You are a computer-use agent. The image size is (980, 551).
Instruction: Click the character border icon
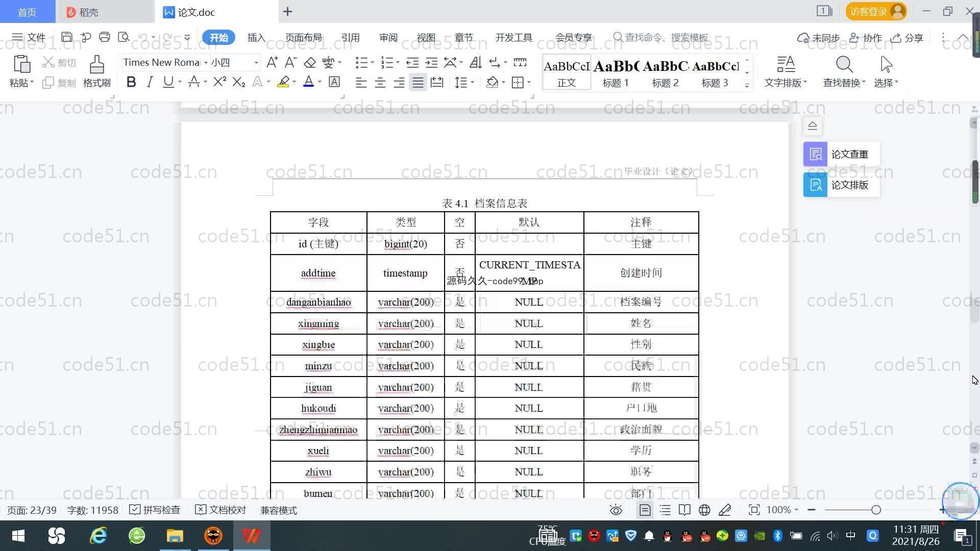[334, 82]
